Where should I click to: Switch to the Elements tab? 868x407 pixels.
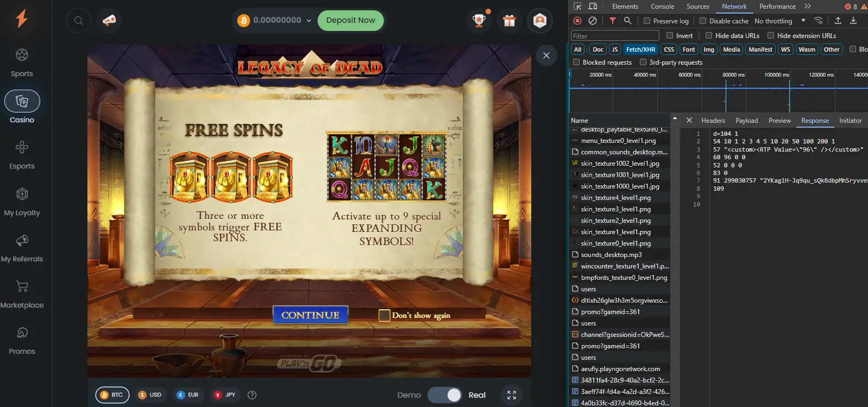(625, 6)
